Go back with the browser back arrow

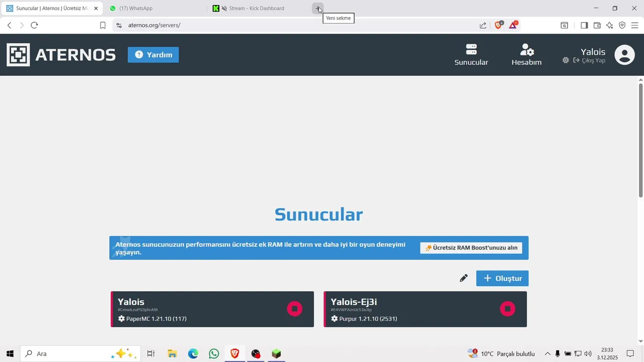click(9, 25)
